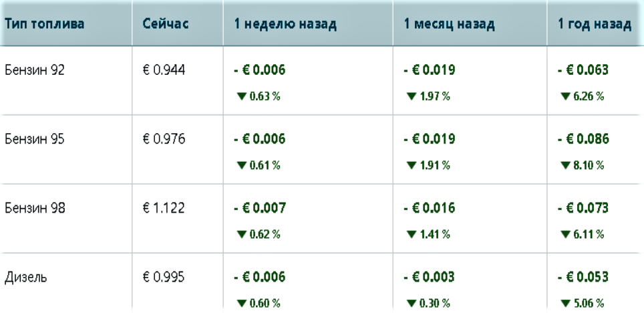Image resolution: width=644 pixels, height=313 pixels.
Task: Click the "1 месяц назад" column header
Action: [x=449, y=24]
